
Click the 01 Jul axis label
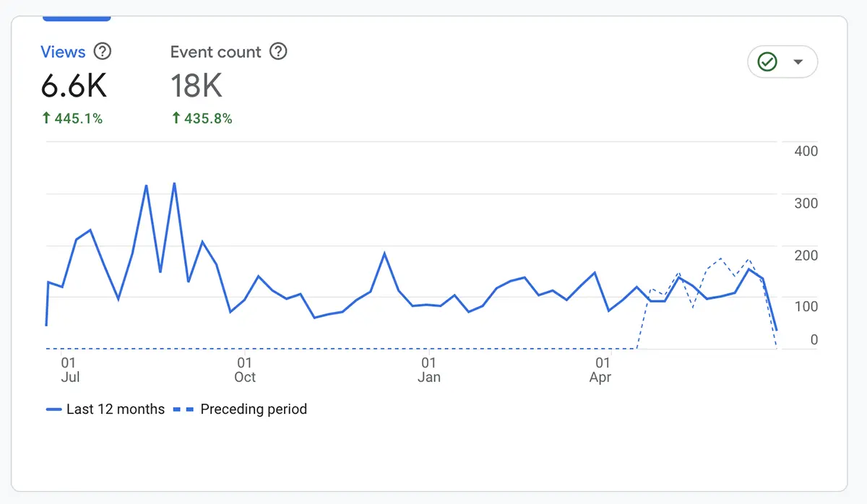pos(70,371)
